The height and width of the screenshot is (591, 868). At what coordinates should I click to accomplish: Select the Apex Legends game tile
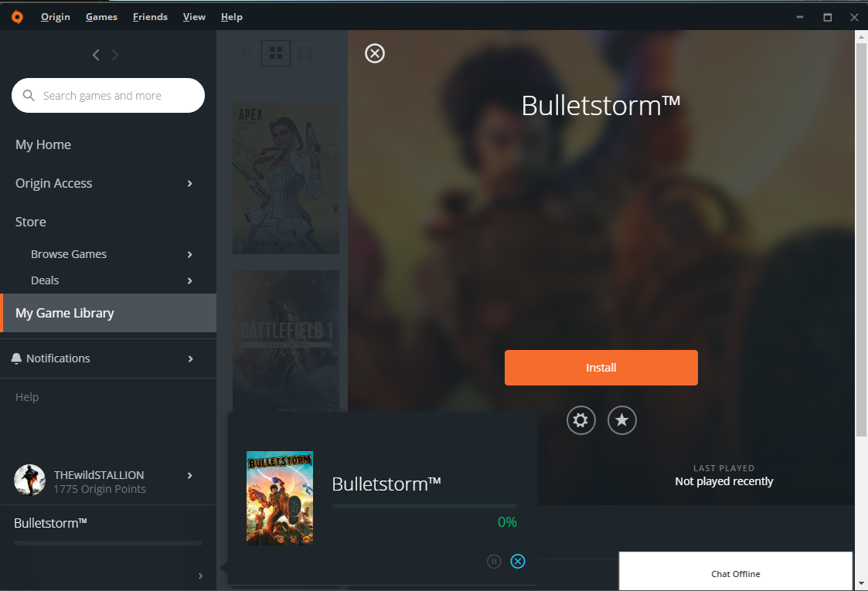[x=286, y=178]
